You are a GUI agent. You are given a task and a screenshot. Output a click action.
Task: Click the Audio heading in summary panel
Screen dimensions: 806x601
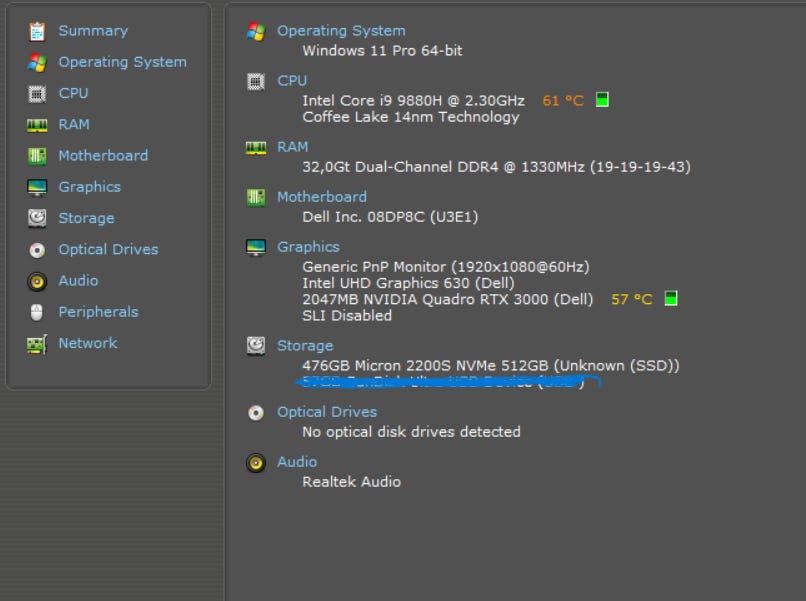click(x=297, y=462)
